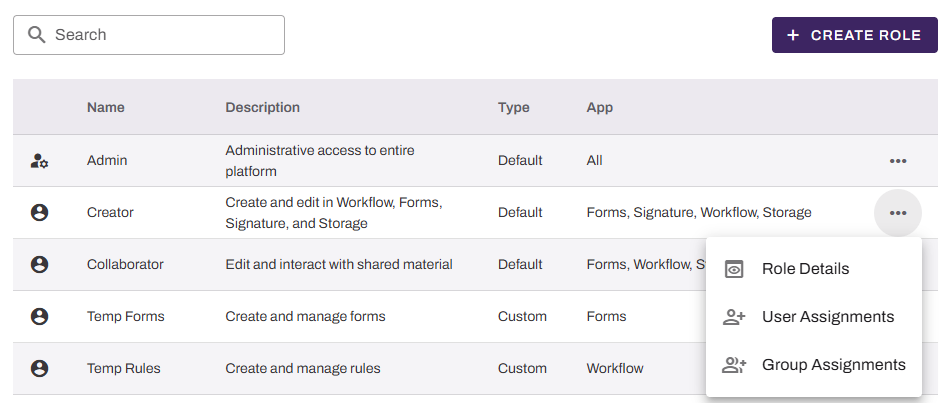Select Group Assignments menu entry
The image size is (941, 403).
tap(814, 365)
